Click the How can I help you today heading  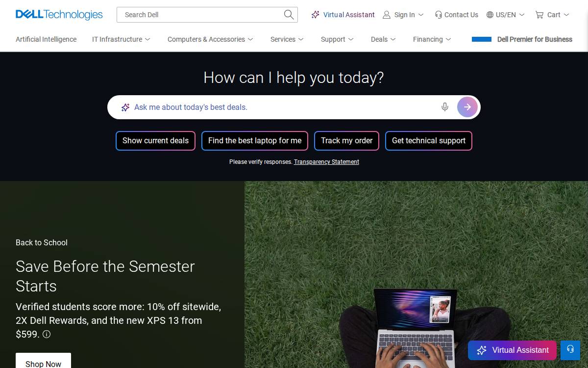(x=294, y=78)
